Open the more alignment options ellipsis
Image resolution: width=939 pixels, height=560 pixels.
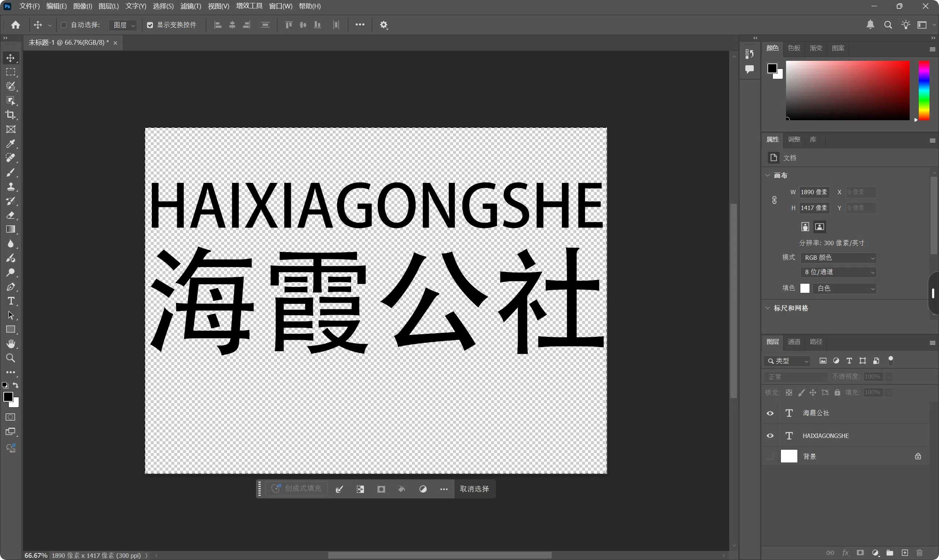tap(360, 25)
